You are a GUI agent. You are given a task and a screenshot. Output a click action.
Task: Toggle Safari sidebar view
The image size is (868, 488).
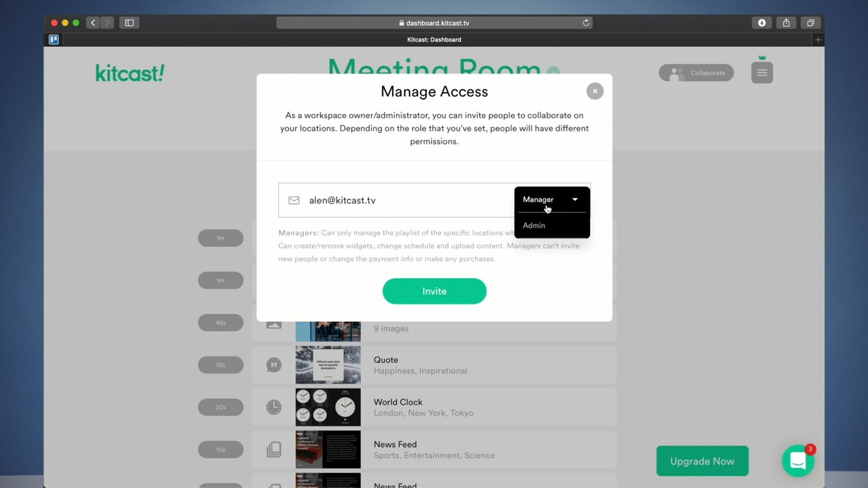click(x=129, y=22)
